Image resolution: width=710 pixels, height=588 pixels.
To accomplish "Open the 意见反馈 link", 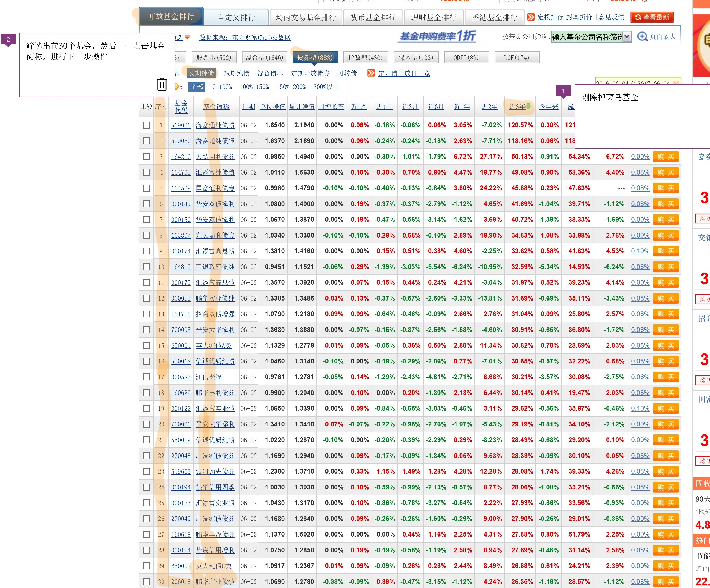I will click(x=611, y=17).
